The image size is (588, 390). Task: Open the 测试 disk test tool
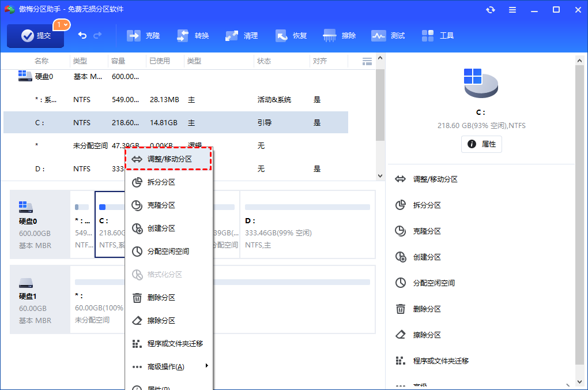(388, 35)
